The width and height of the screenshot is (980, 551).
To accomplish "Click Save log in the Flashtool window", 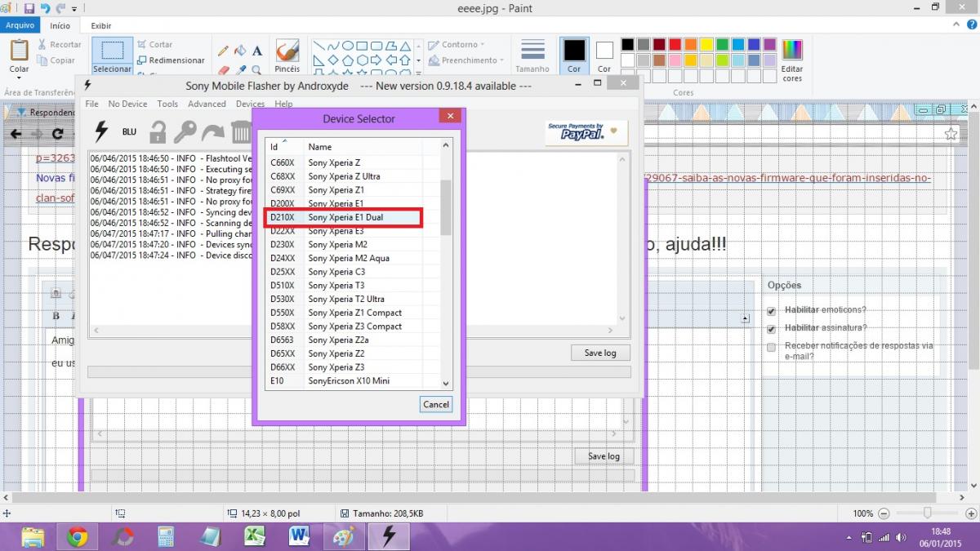I will pos(600,353).
